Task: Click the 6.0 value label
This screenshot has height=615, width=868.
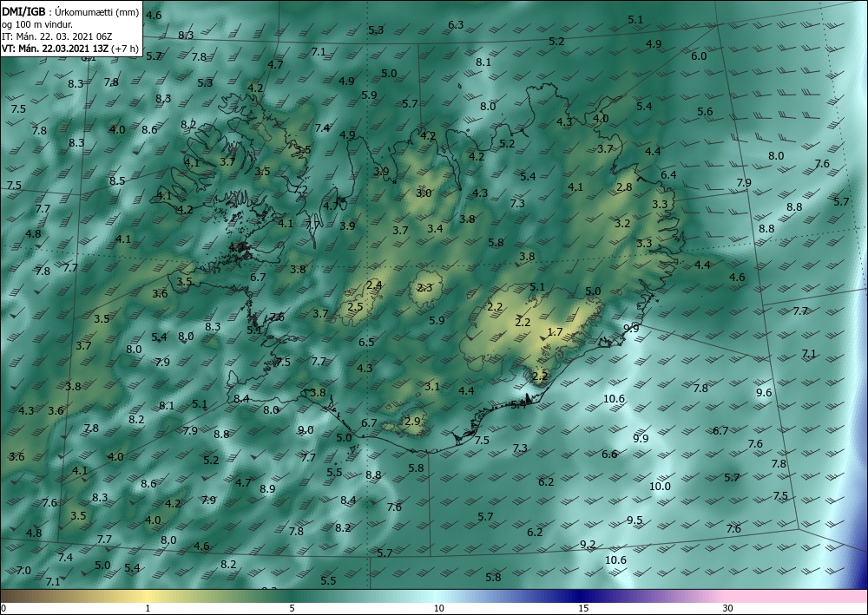Action: pos(699,56)
